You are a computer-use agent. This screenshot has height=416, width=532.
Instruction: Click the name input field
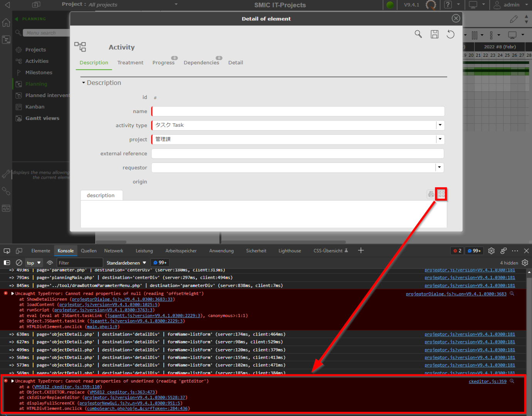298,111
